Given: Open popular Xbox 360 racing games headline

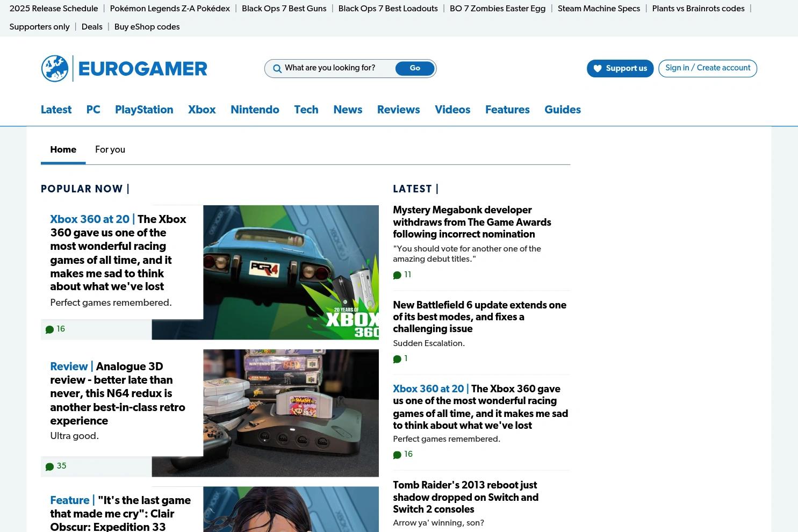Looking at the screenshot, I should point(118,253).
